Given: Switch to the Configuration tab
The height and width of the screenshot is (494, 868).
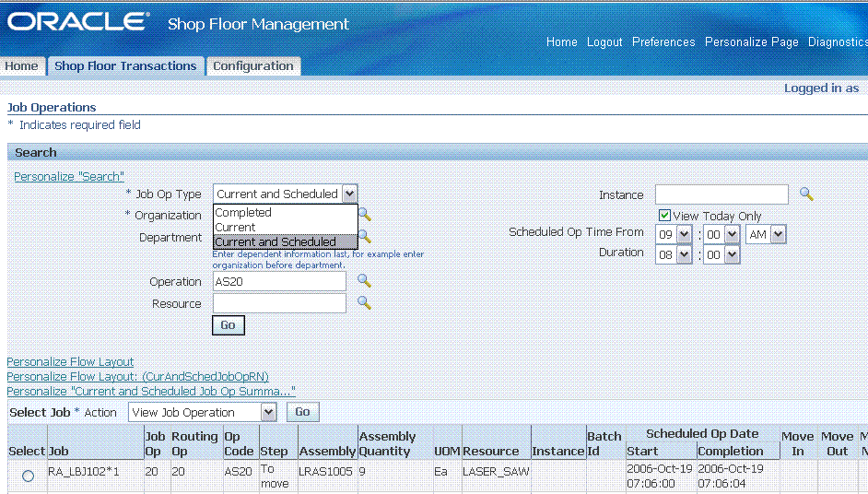Looking at the screenshot, I should coord(253,66).
